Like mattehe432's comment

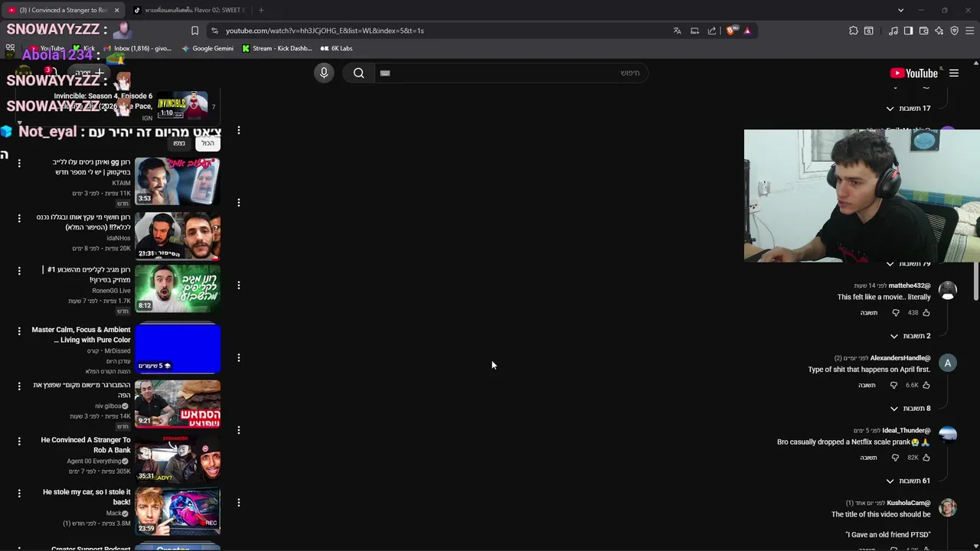pyautogui.click(x=926, y=313)
